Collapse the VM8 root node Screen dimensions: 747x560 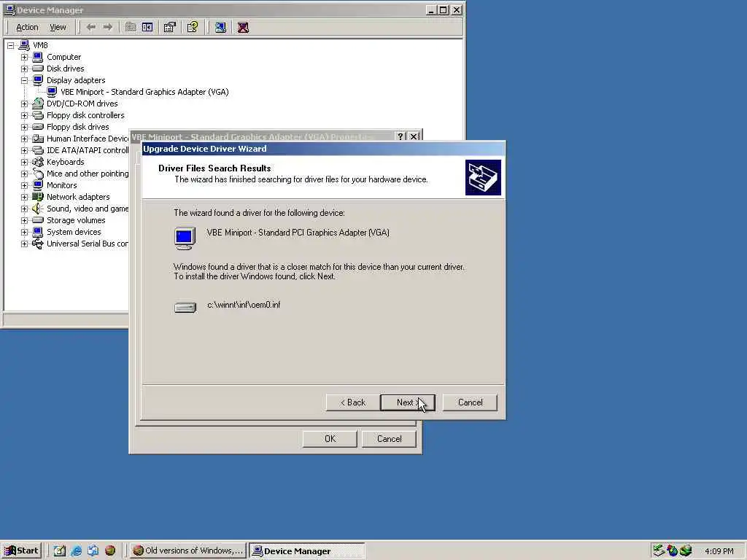(10, 46)
